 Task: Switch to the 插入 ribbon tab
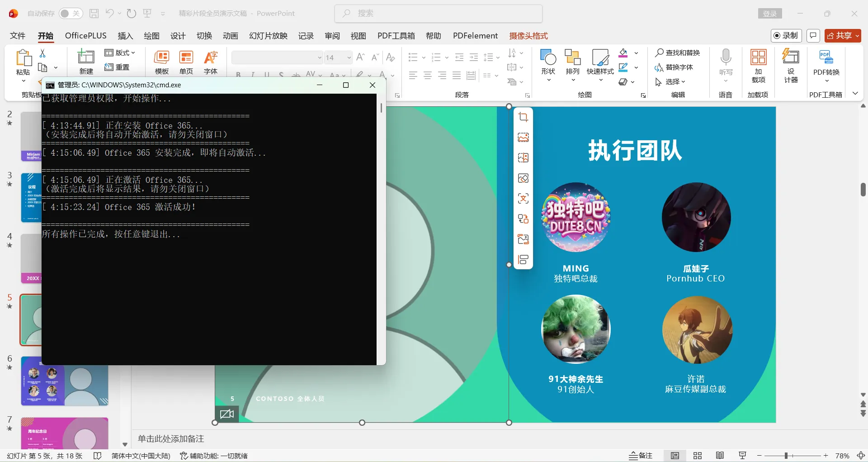pyautogui.click(x=125, y=36)
